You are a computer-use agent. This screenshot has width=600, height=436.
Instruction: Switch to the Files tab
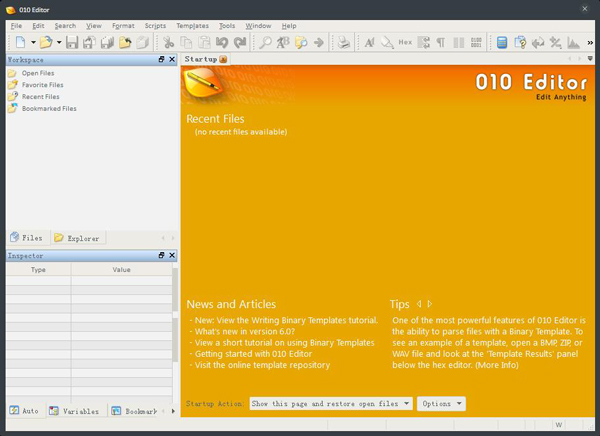click(x=27, y=238)
